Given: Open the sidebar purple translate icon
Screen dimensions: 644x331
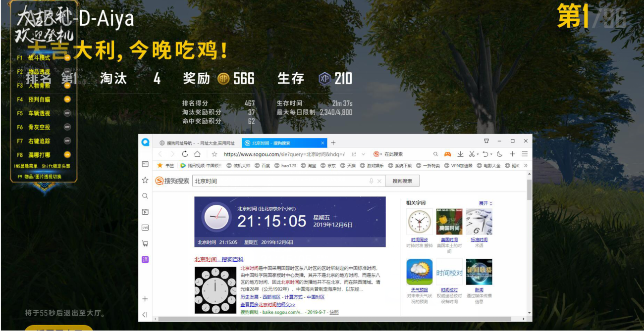Looking at the screenshot, I should tap(145, 259).
